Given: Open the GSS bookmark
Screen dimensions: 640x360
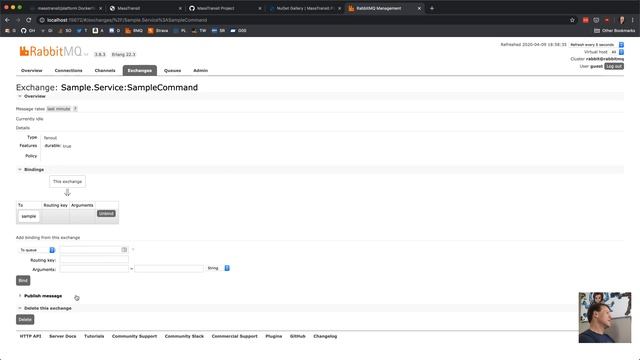Looking at the screenshot, I should pos(238,31).
